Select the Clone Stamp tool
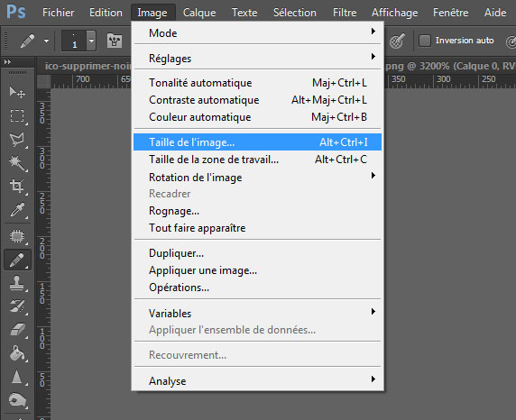The width and height of the screenshot is (516, 420). click(17, 283)
